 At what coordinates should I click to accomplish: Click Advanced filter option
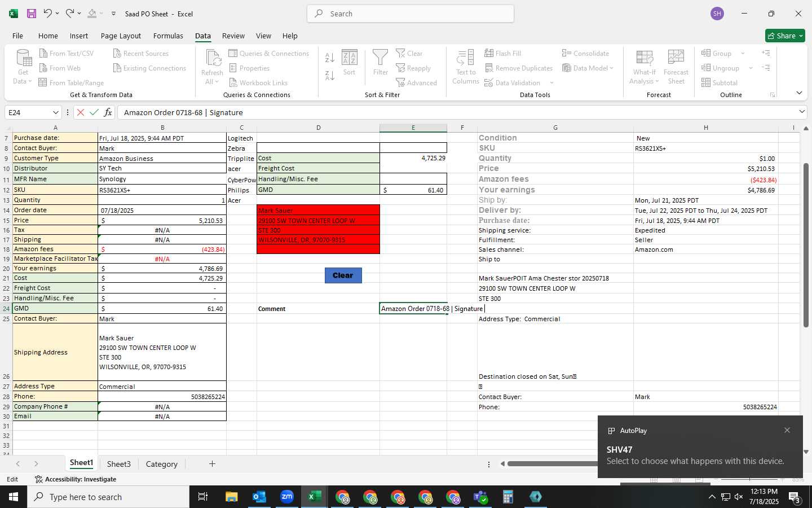(417, 82)
